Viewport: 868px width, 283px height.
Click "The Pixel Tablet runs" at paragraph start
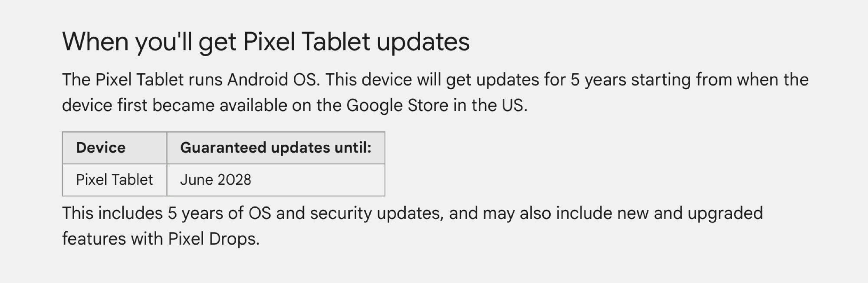(x=142, y=80)
